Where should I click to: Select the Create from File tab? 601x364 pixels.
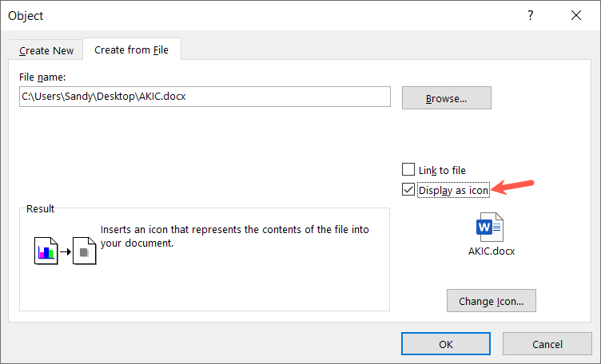point(132,49)
